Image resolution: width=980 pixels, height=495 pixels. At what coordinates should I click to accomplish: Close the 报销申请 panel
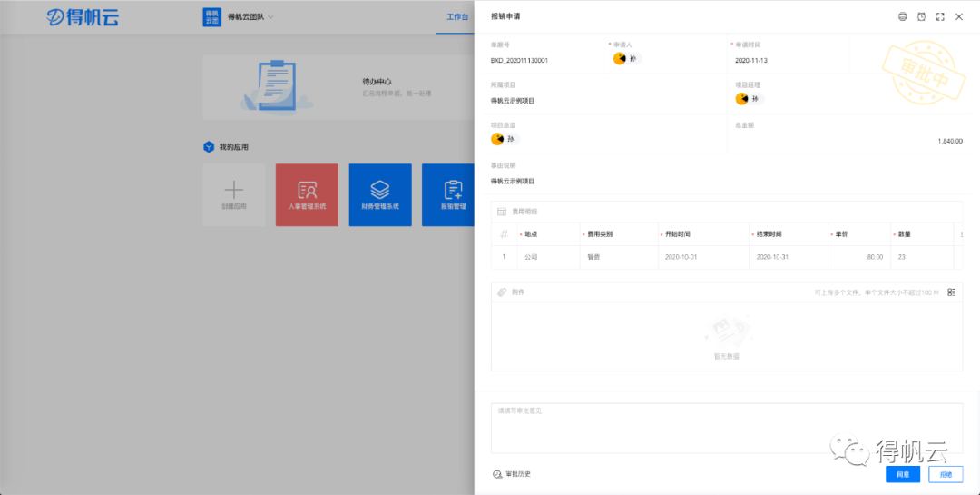tap(959, 17)
